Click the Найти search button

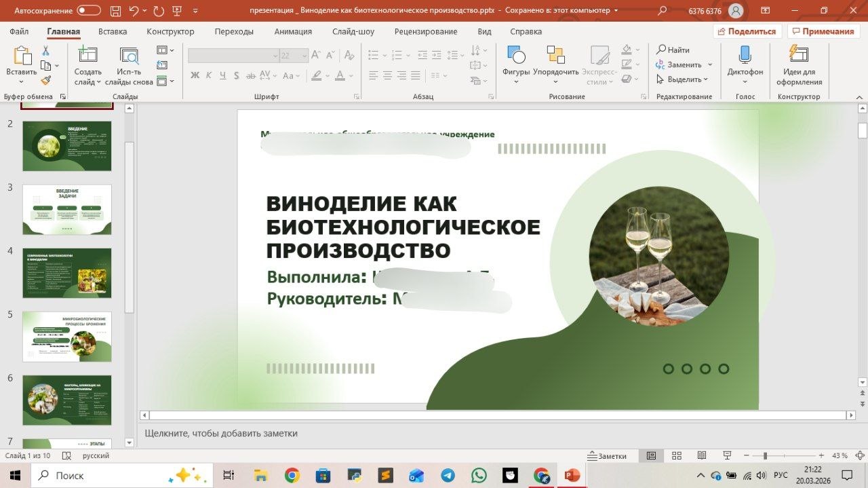point(673,50)
